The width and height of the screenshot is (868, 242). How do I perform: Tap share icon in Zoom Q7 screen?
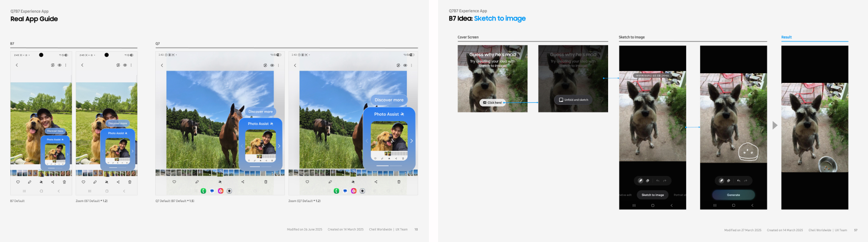tap(376, 182)
